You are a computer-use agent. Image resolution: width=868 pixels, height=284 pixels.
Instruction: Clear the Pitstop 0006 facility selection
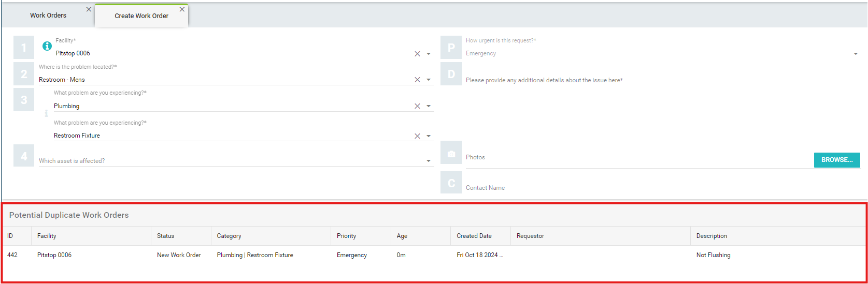coord(417,54)
